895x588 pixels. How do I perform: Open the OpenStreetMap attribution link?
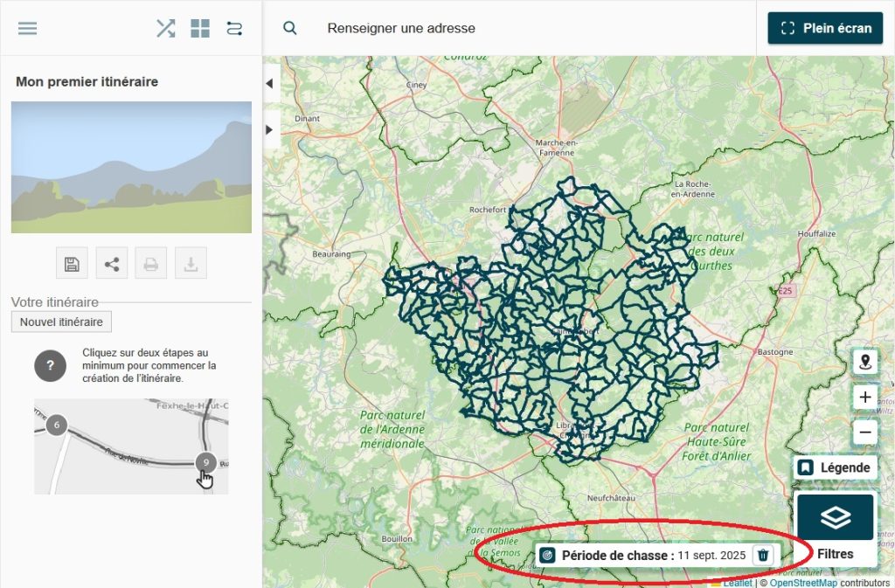pyautogui.click(x=803, y=583)
